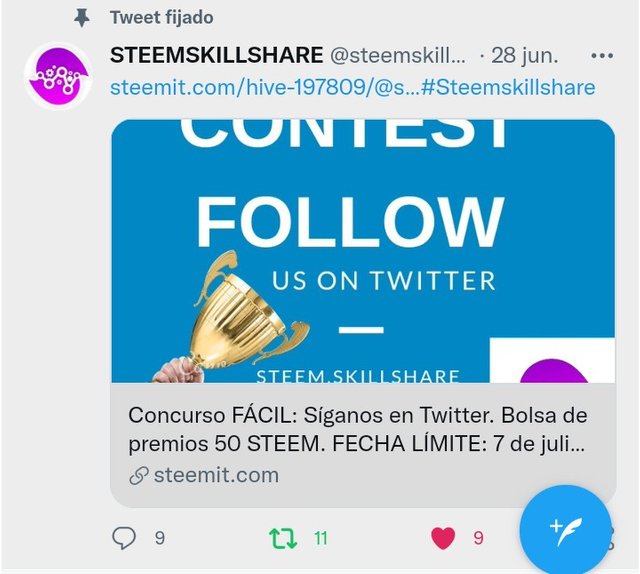Open the STEEMSKILLSHARE profile avatar
The width and height of the screenshot is (640, 574).
coord(58,76)
